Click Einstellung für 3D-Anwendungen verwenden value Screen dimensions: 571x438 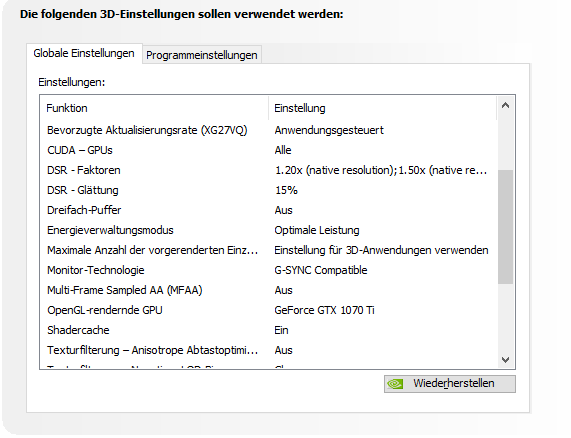point(381,250)
